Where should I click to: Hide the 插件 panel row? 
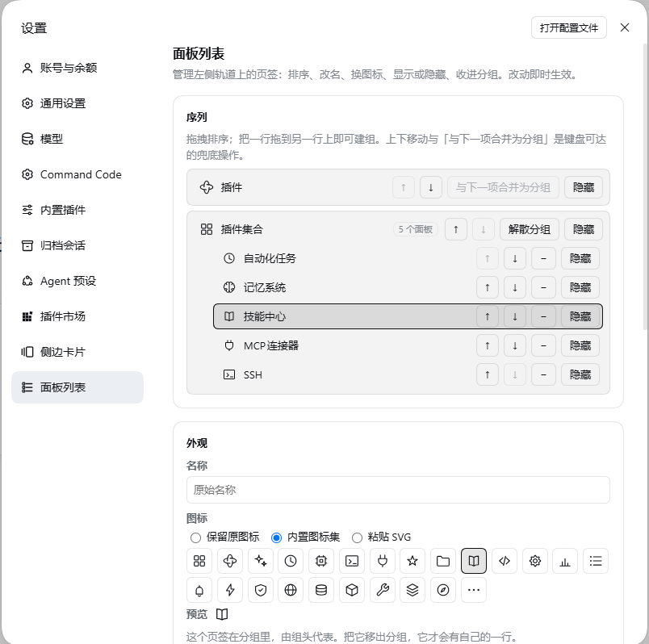583,187
